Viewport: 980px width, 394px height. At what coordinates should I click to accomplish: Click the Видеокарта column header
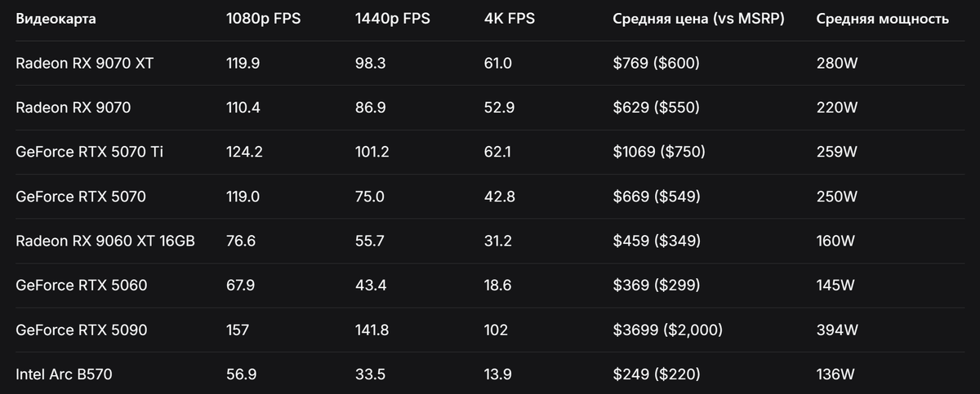point(56,19)
